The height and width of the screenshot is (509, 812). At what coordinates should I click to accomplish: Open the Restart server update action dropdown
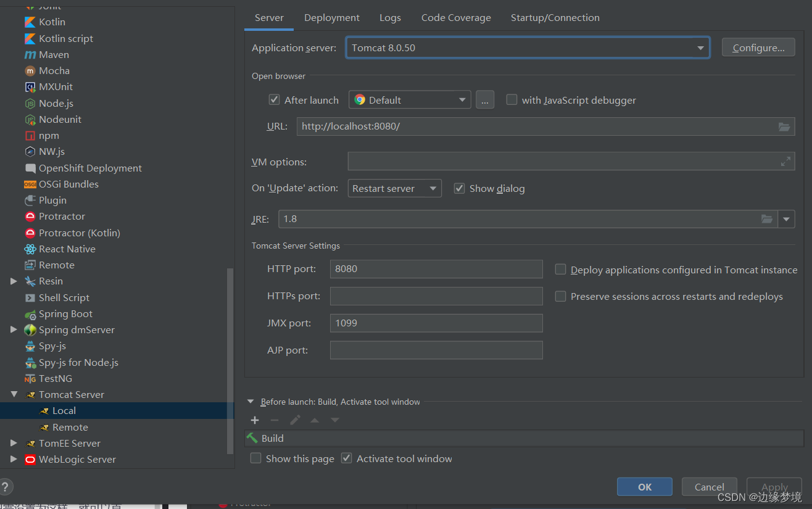(x=395, y=188)
